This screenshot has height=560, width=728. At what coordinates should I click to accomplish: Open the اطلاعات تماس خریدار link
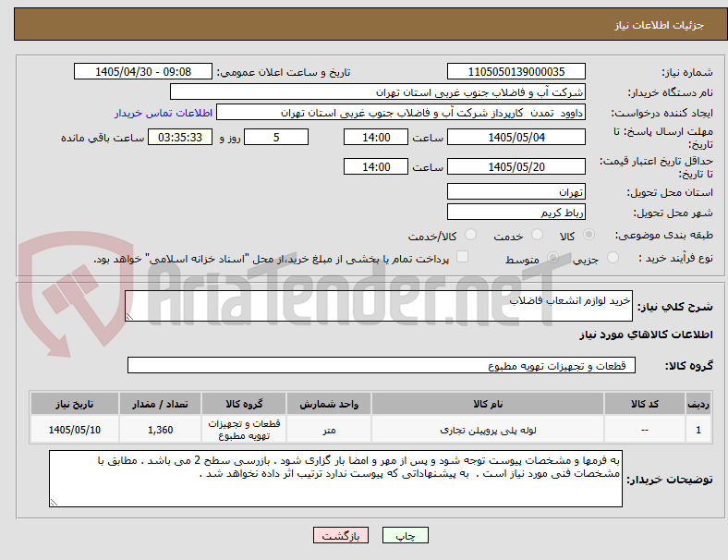coord(164,113)
